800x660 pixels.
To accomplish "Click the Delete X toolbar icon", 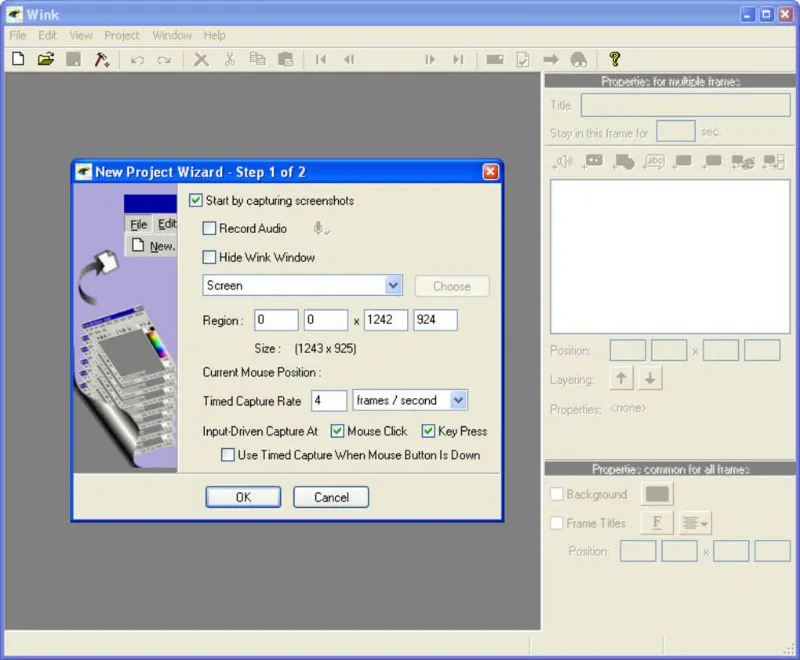I will 201,60.
